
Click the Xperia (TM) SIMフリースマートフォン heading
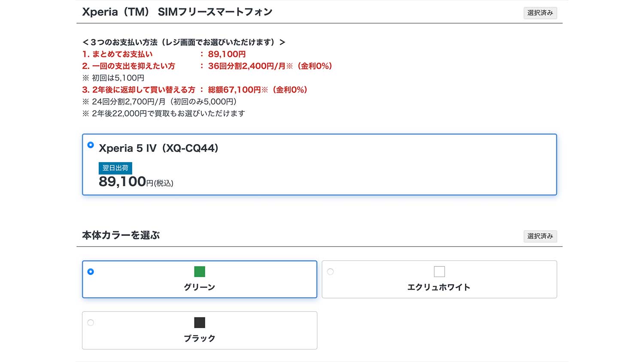click(177, 12)
